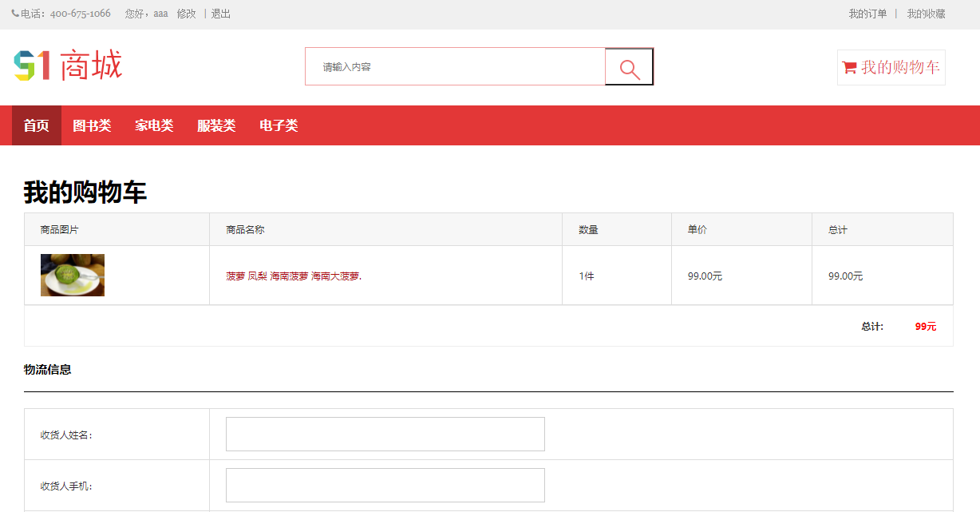Click the pineapple product thumbnail image
This screenshot has height=512, width=980.
click(x=73, y=275)
